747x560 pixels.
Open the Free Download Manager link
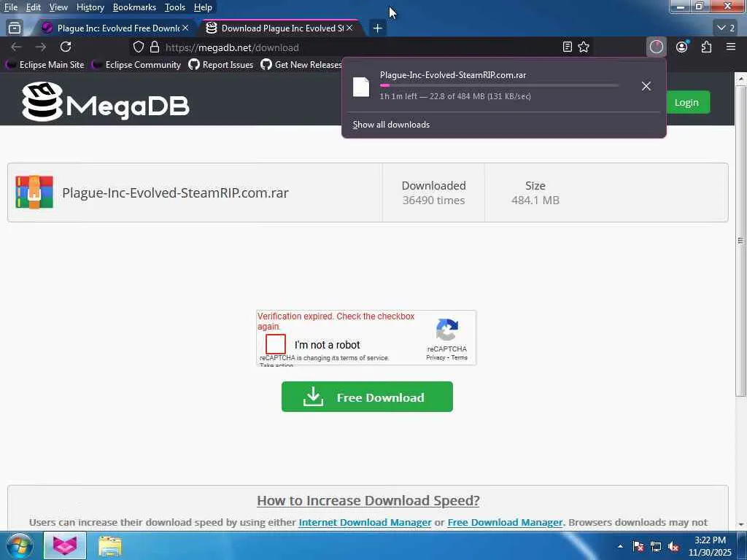tap(505, 522)
